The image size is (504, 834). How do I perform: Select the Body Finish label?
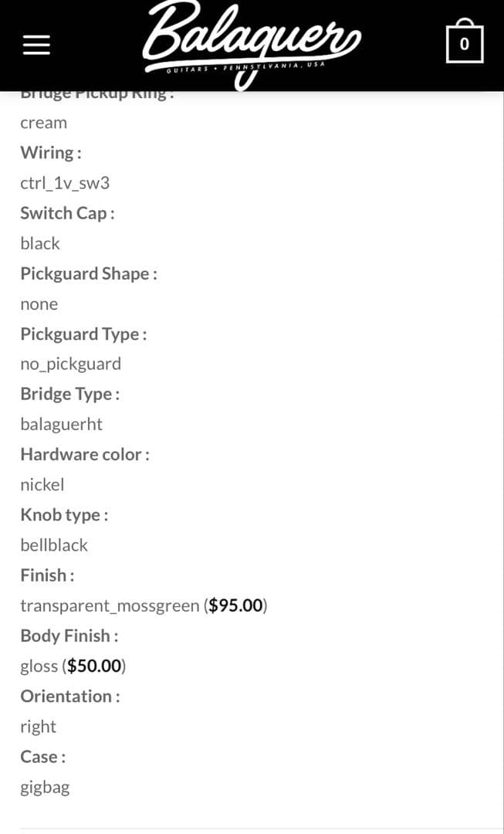point(69,636)
